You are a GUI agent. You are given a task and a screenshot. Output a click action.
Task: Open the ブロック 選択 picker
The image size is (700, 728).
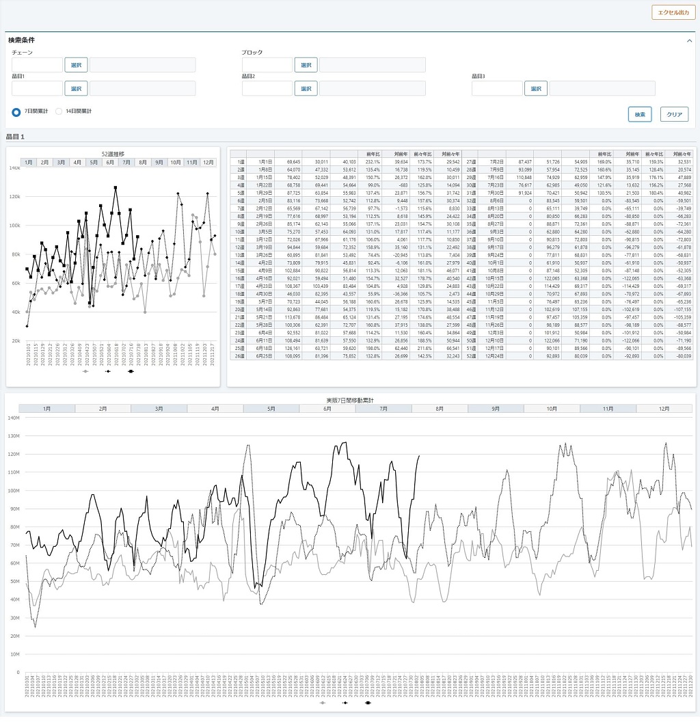coord(306,65)
